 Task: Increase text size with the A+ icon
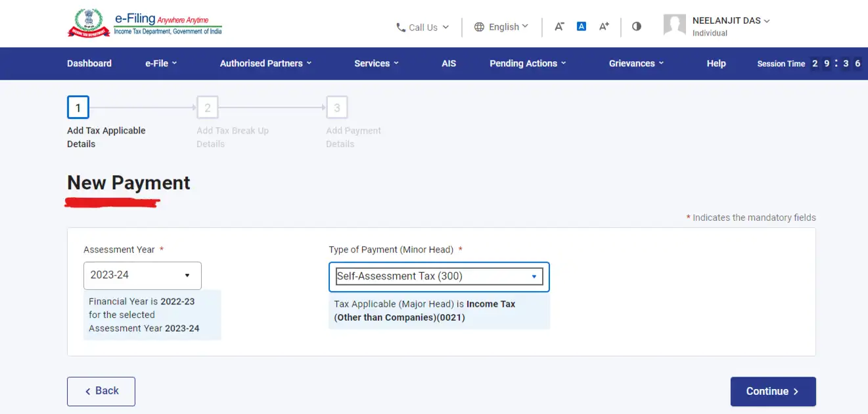tap(603, 26)
